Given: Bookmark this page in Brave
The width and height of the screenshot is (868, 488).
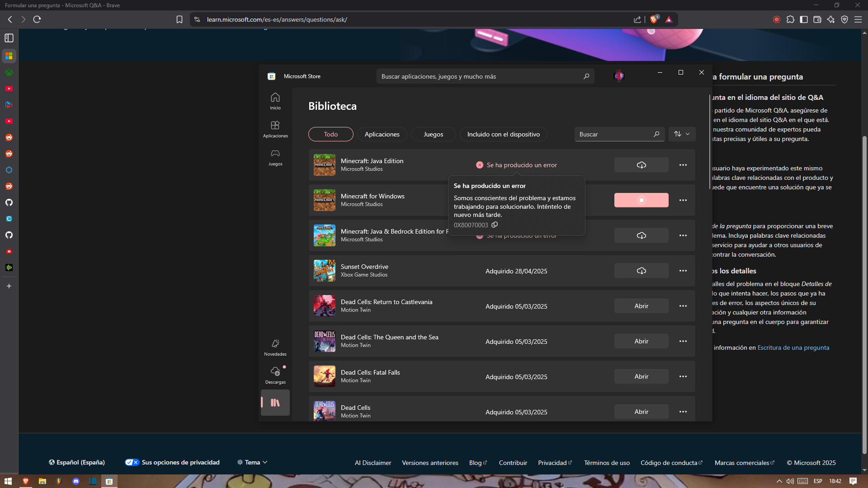Looking at the screenshot, I should [x=179, y=19].
